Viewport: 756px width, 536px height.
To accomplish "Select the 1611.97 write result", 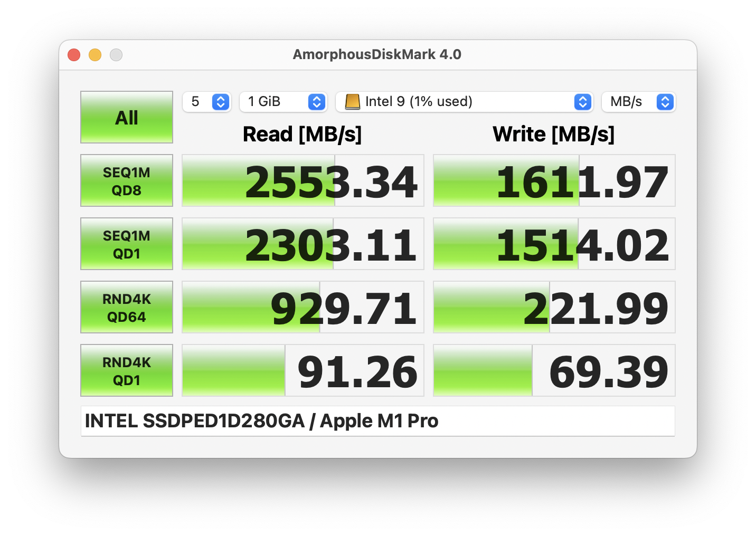I will (x=554, y=180).
